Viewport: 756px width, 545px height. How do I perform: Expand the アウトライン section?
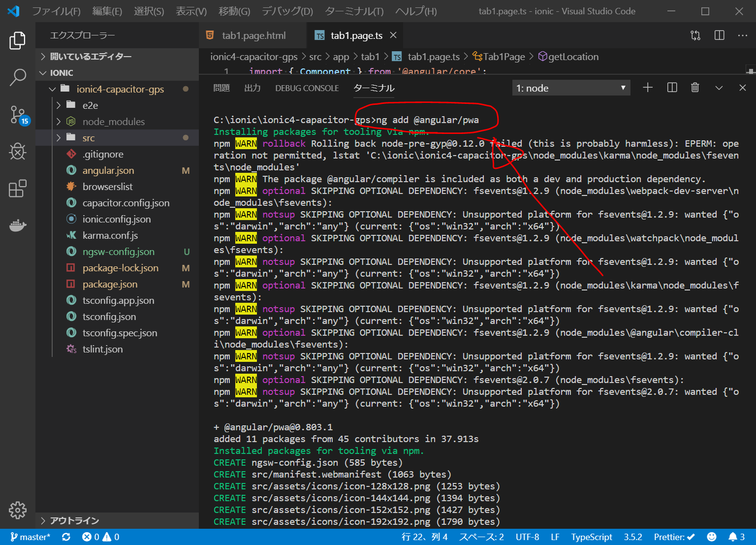tap(74, 520)
